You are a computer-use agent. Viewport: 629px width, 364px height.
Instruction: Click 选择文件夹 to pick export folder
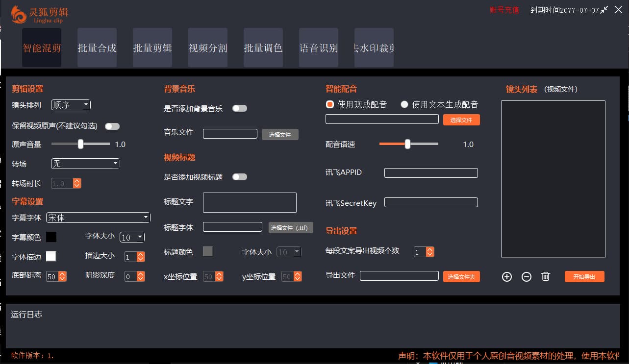point(461,276)
